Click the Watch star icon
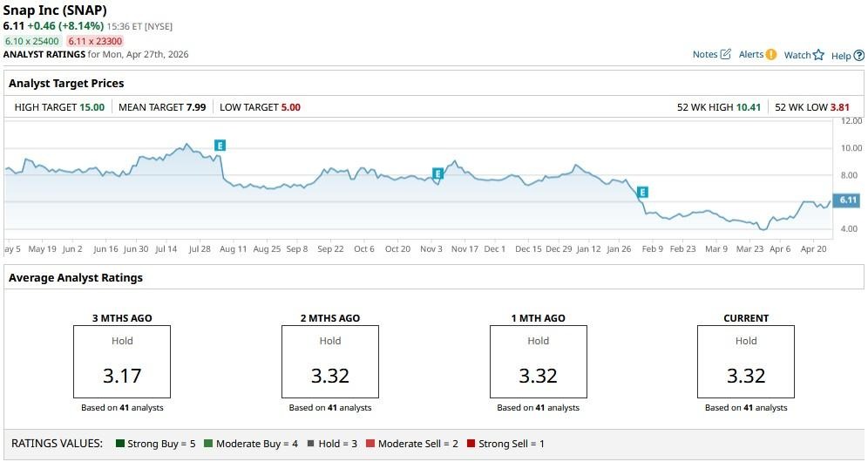 tap(818, 55)
